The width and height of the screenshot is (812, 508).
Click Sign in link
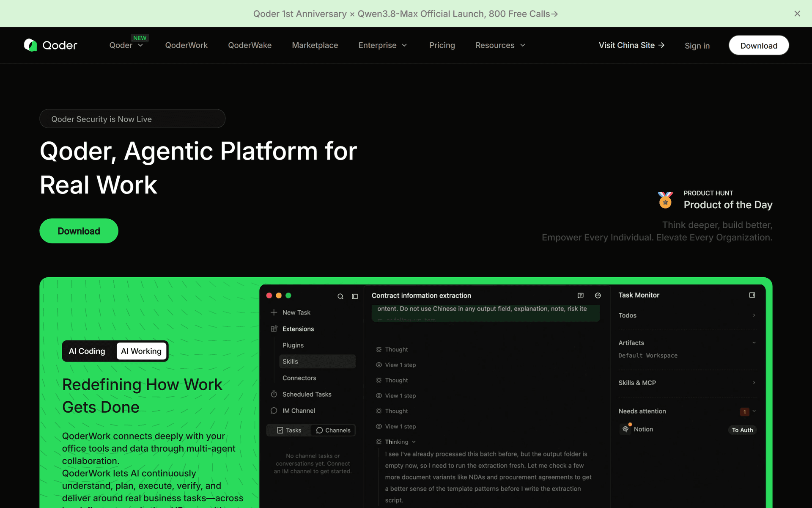pyautogui.click(x=697, y=46)
